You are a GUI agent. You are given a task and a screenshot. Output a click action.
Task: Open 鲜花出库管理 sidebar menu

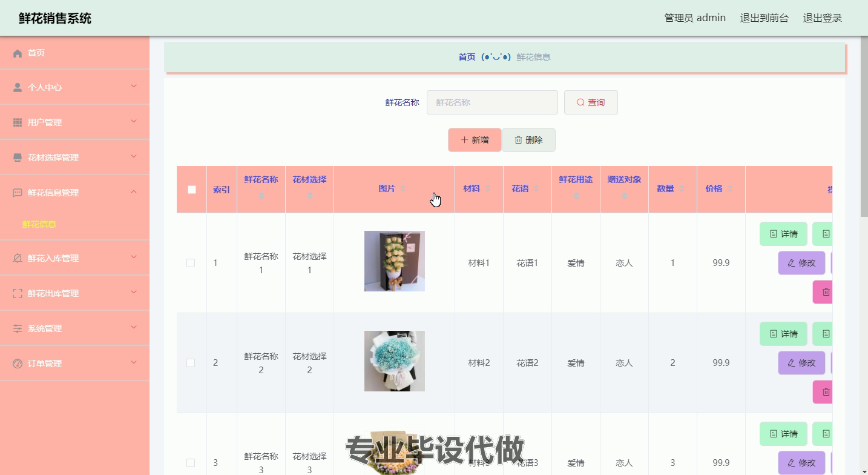pos(74,293)
